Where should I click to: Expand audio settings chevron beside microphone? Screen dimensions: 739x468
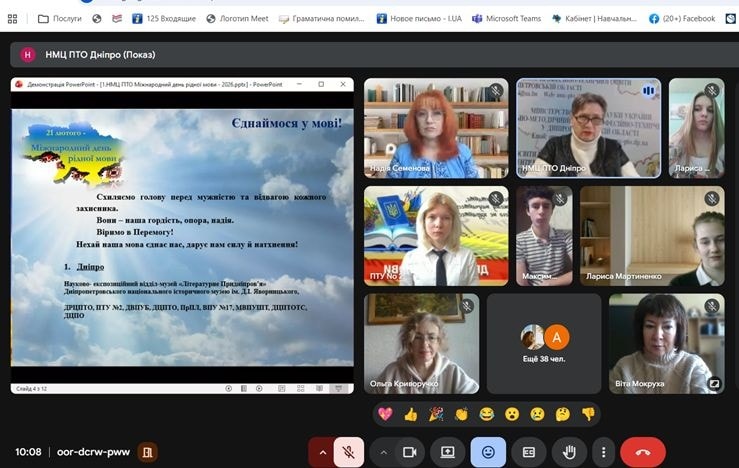[322, 452]
